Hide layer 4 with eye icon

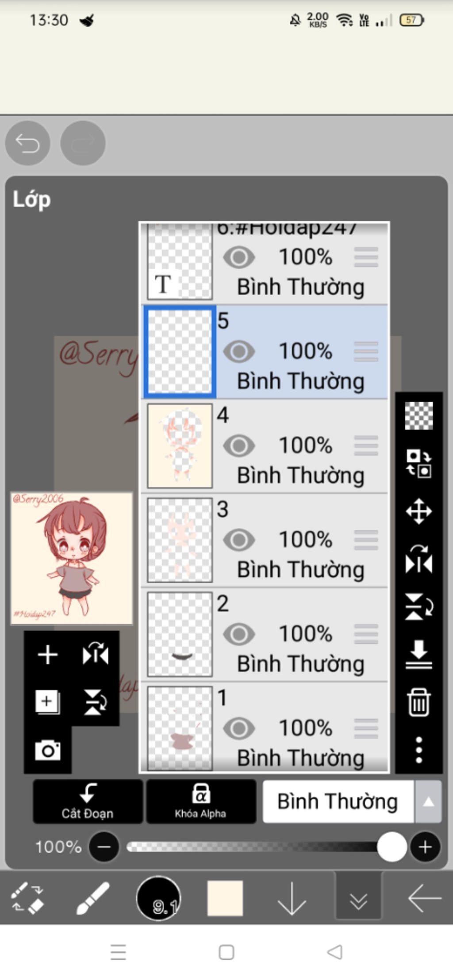tap(239, 446)
